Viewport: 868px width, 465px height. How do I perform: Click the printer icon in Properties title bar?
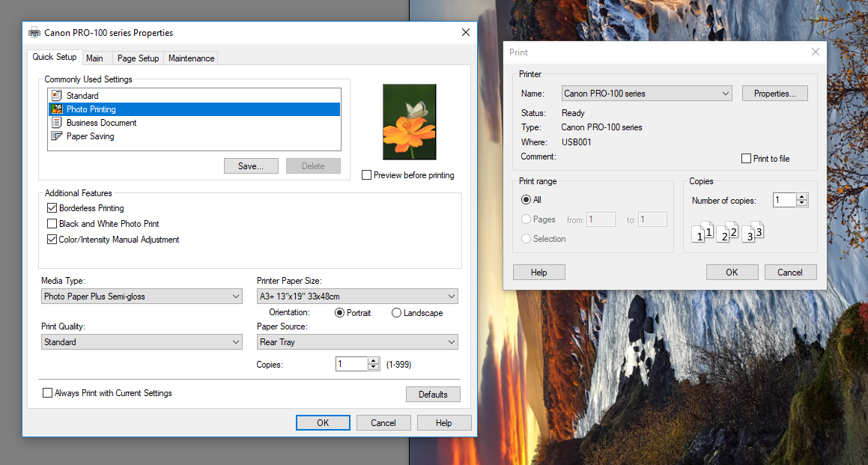tap(34, 33)
